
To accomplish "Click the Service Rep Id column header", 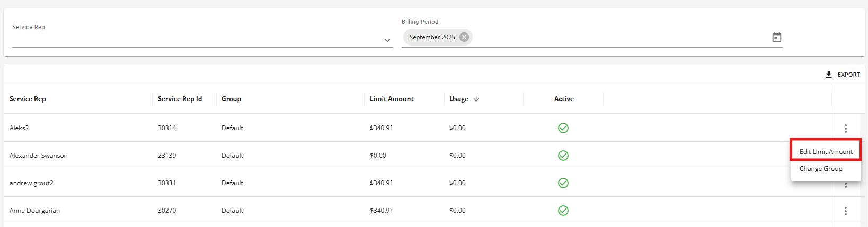I will pyautogui.click(x=180, y=99).
